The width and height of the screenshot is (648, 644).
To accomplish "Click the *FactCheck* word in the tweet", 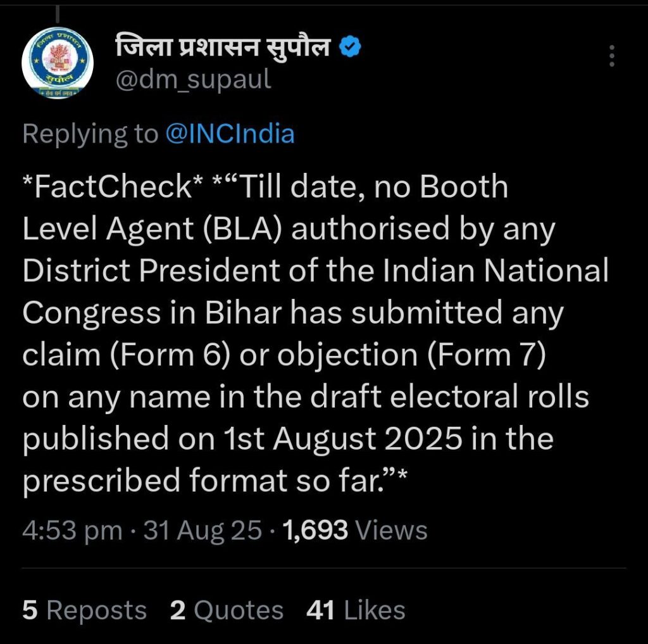I will [115, 187].
